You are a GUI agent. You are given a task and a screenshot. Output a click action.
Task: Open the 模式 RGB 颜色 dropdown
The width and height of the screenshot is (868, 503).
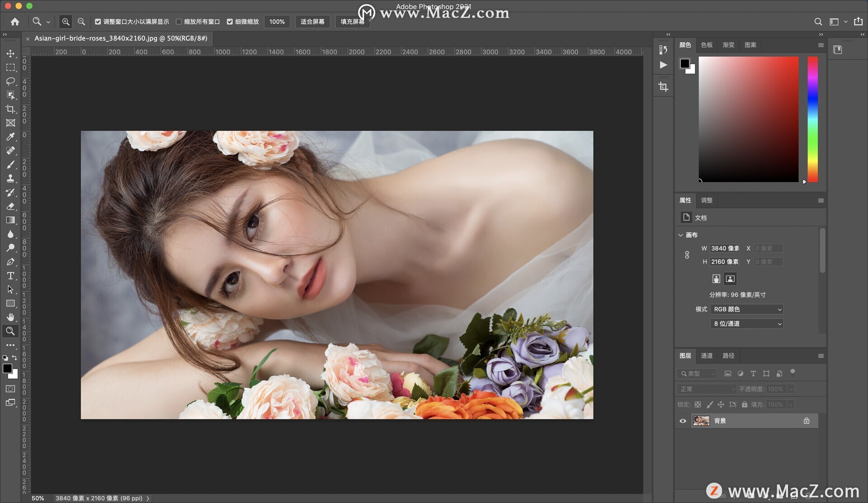747,309
